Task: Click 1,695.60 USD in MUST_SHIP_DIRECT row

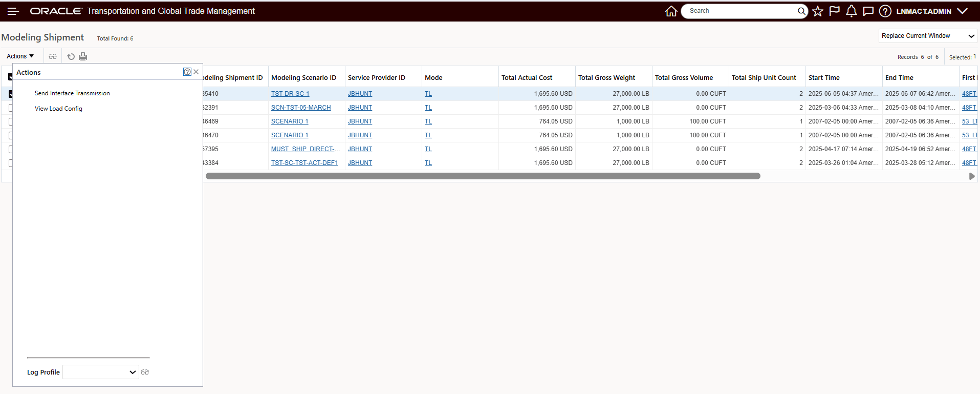Action: click(x=553, y=149)
